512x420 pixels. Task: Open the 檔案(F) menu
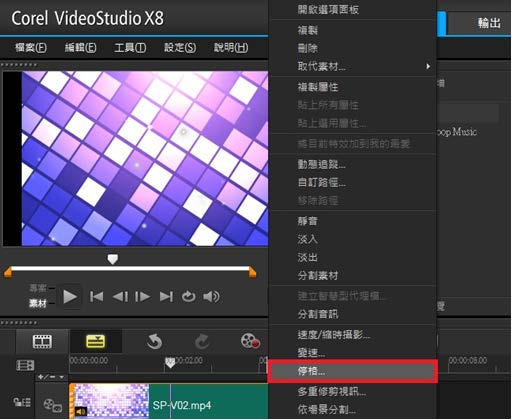point(31,48)
